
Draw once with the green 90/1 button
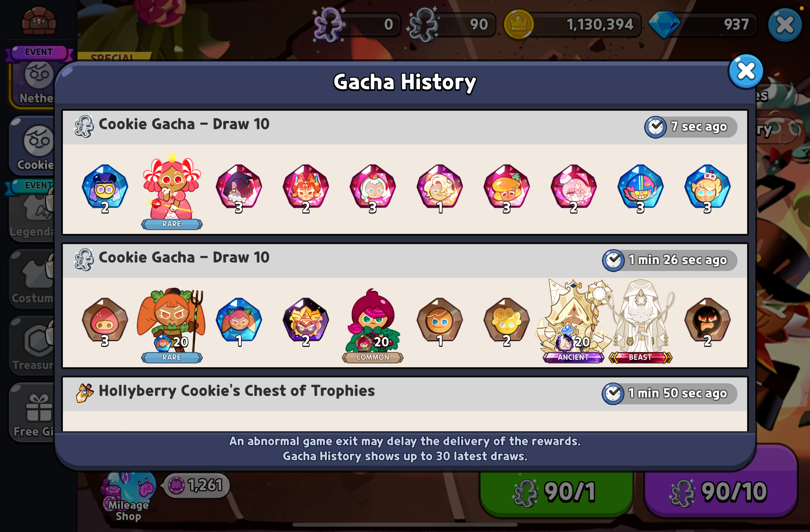pyautogui.click(x=556, y=493)
